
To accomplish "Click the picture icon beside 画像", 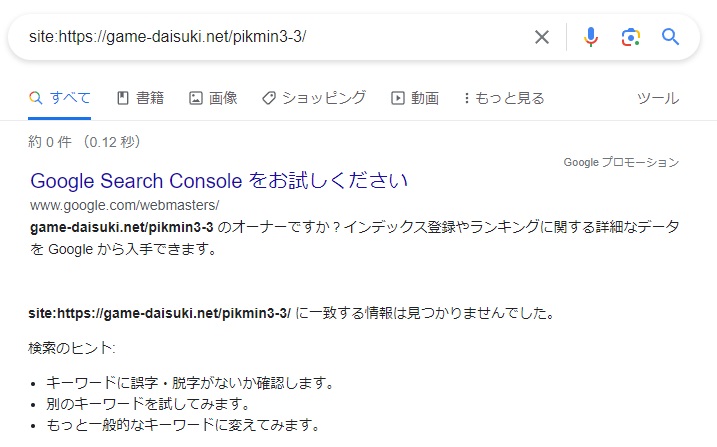I will pos(196,98).
